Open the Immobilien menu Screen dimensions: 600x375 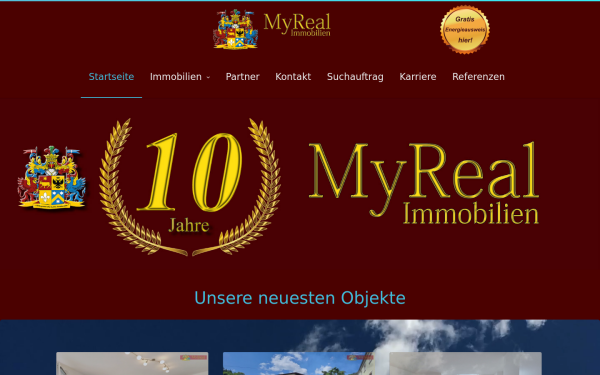click(x=176, y=77)
